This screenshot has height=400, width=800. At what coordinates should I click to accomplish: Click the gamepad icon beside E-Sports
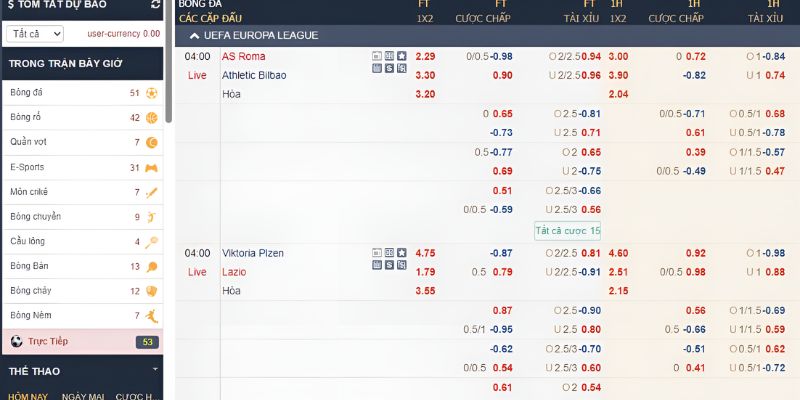[152, 168]
